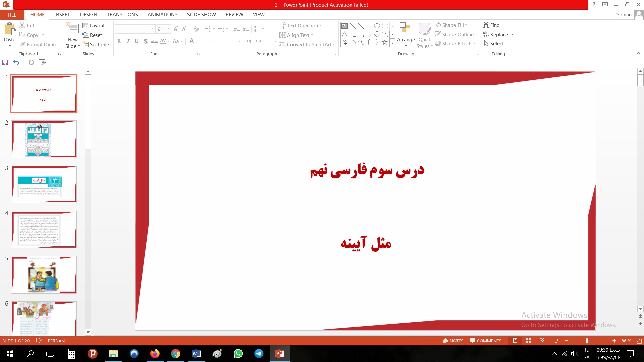The image size is (644, 362).
Task: Open the TRANSITIONS tab
Action: click(x=122, y=15)
